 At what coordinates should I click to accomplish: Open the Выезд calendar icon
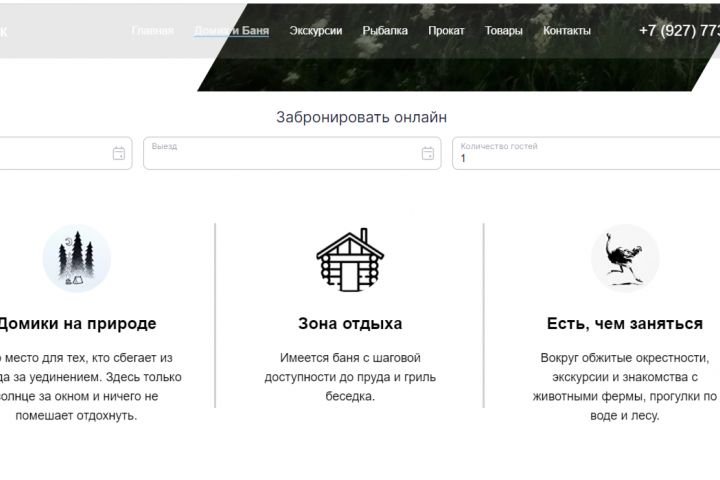[428, 153]
